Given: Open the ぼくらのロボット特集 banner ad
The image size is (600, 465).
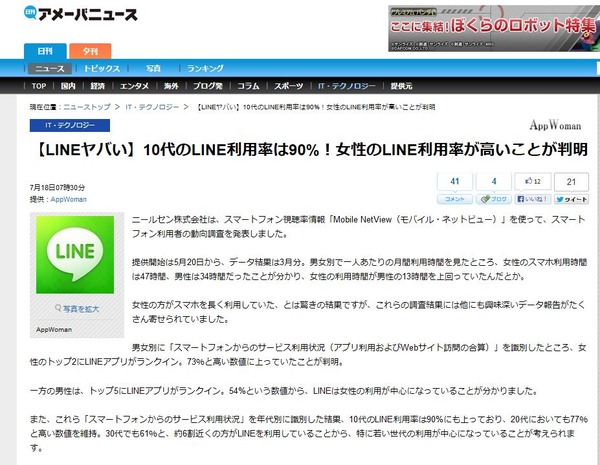Looking at the screenshot, I should click(494, 28).
